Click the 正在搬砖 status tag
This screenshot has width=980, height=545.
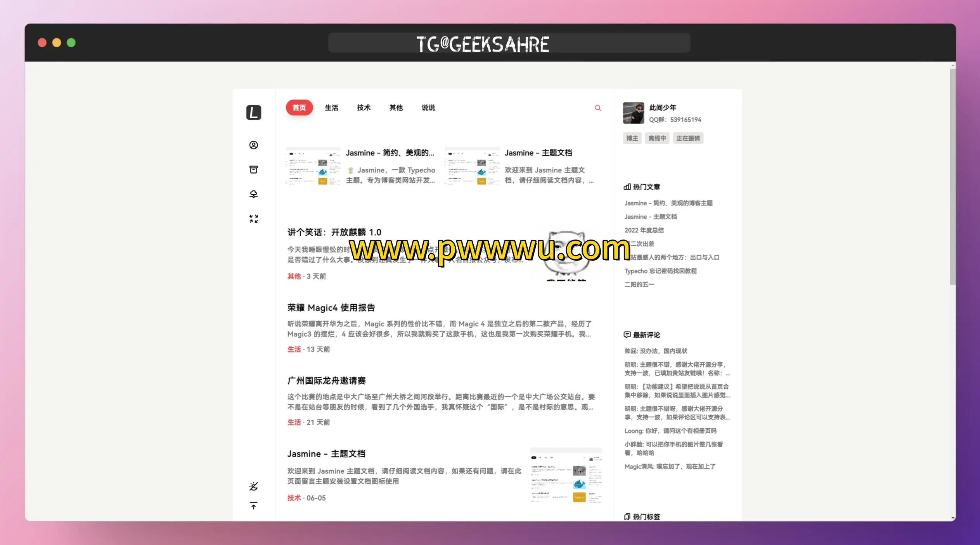click(689, 138)
